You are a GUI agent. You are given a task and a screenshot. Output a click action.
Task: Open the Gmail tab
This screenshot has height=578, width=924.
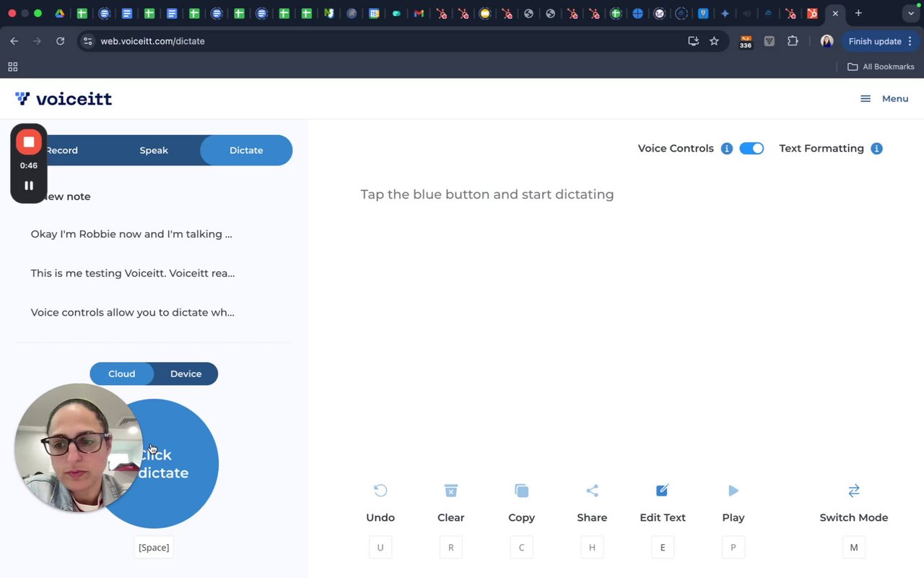coord(419,13)
